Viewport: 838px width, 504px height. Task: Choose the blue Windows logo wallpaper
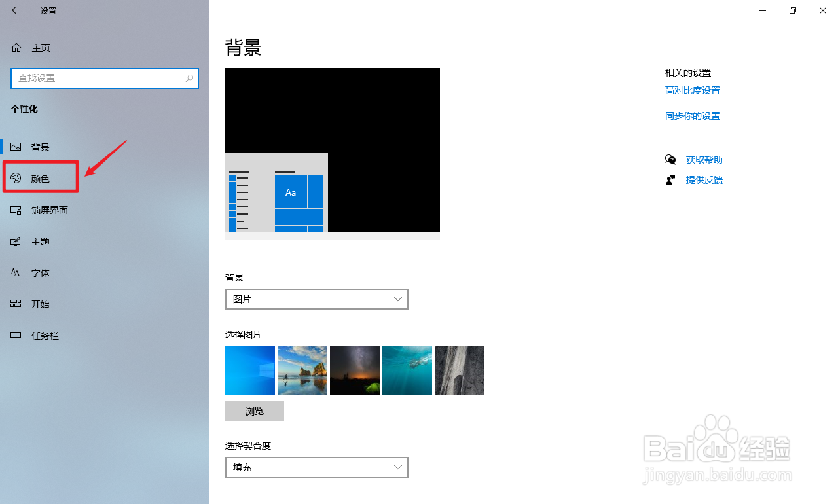(250, 370)
